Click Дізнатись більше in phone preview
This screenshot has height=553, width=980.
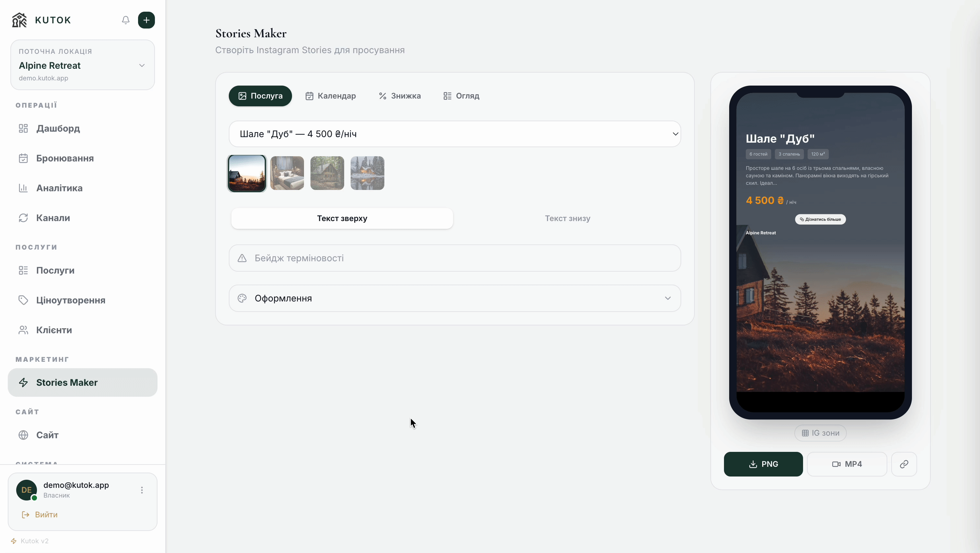(x=820, y=219)
